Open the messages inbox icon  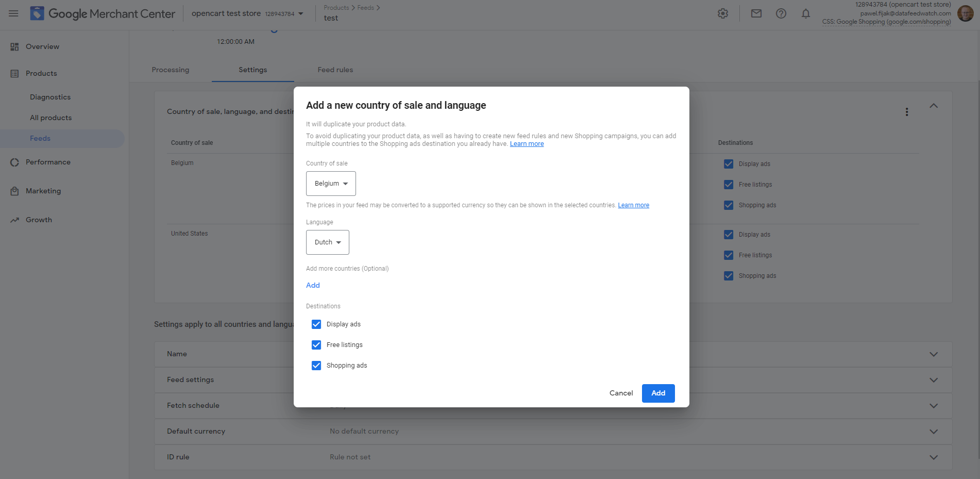[x=756, y=13]
